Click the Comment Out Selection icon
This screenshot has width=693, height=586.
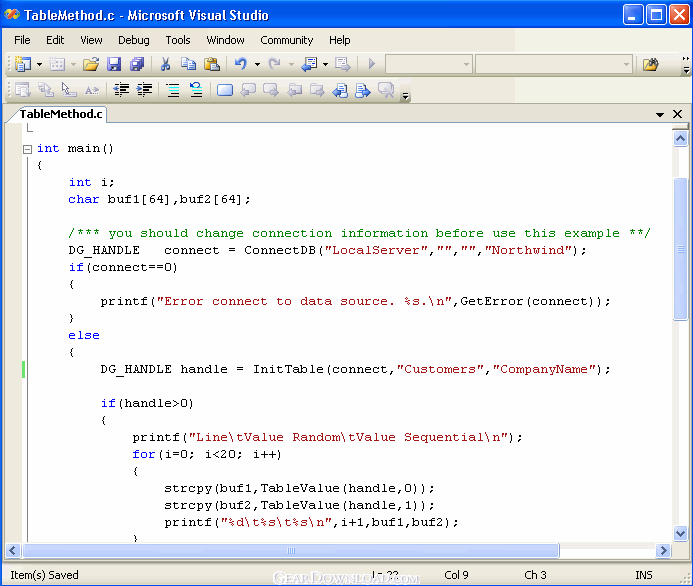pos(171,90)
